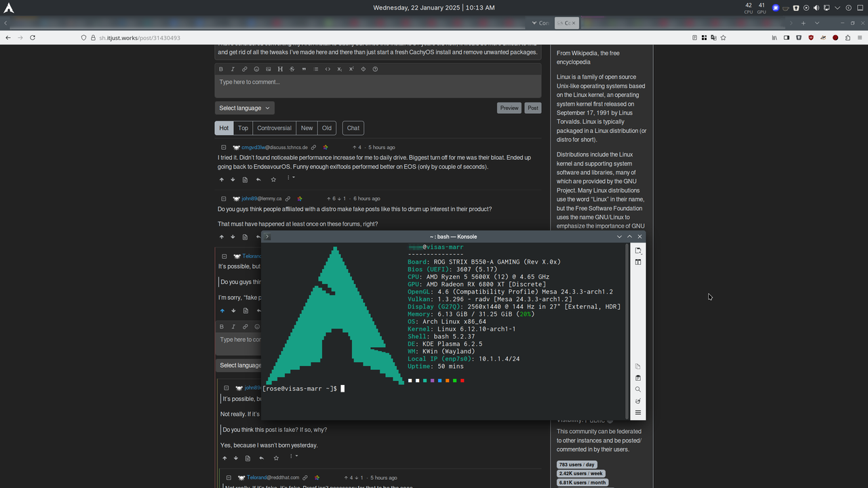This screenshot has width=868, height=488.
Task: Apply header formatting in top comment editor
Action: click(280, 69)
